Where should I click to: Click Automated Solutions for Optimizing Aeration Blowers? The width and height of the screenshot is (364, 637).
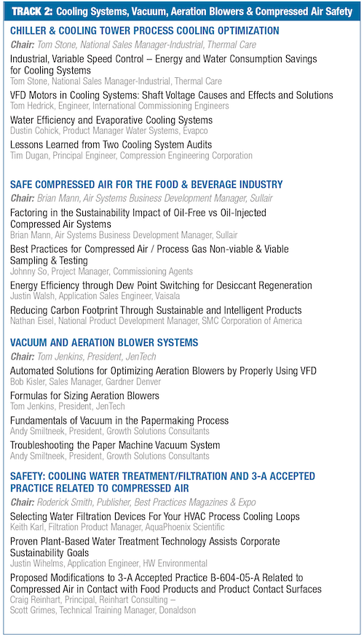click(163, 371)
